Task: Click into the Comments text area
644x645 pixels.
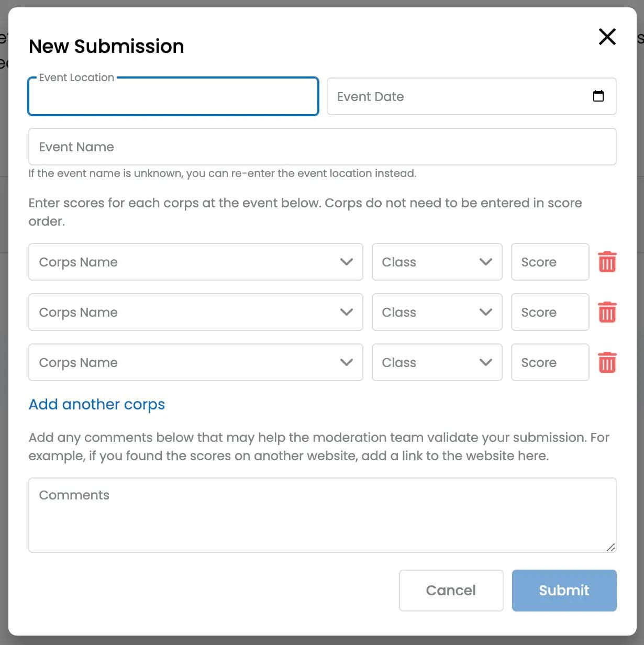Action: (323, 515)
